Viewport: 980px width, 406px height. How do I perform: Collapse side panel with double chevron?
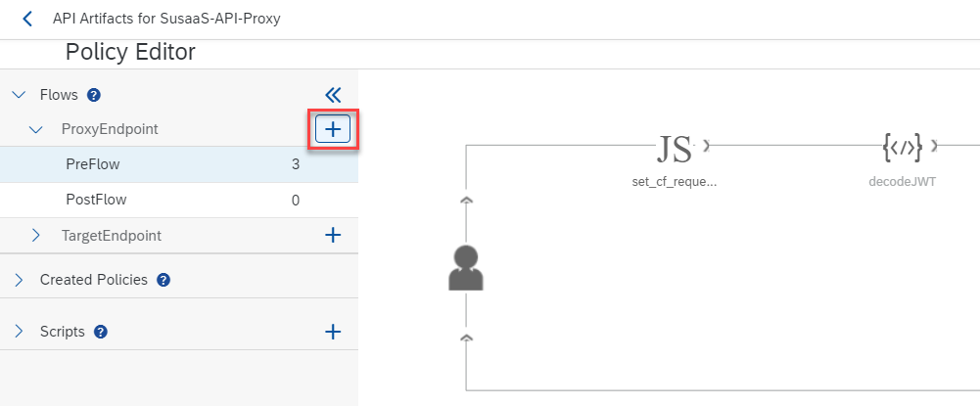[x=333, y=95]
